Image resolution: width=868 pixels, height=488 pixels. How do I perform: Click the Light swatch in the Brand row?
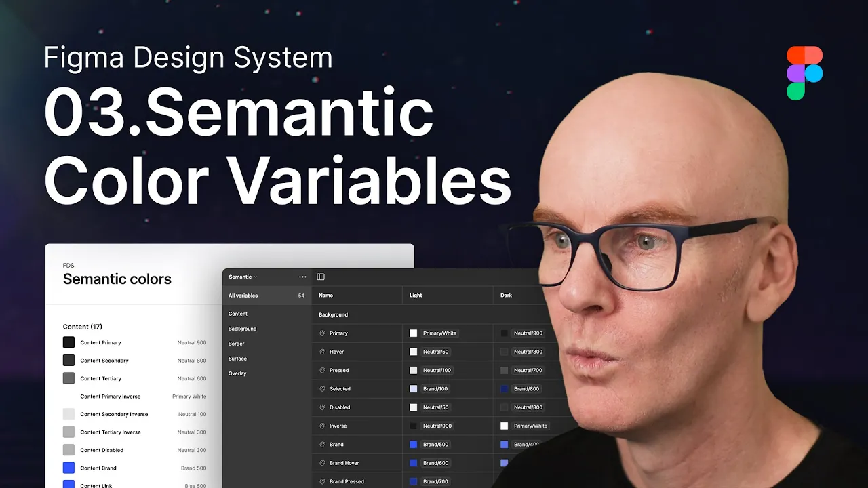(414, 445)
